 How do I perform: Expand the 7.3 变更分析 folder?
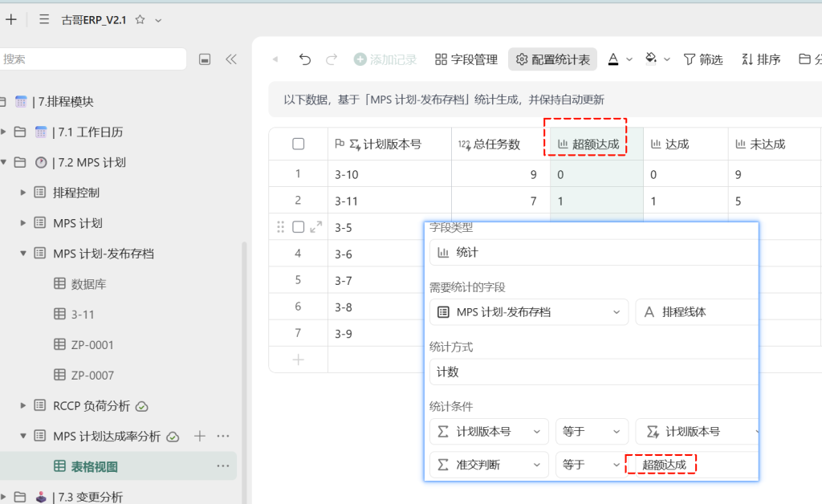[3, 496]
